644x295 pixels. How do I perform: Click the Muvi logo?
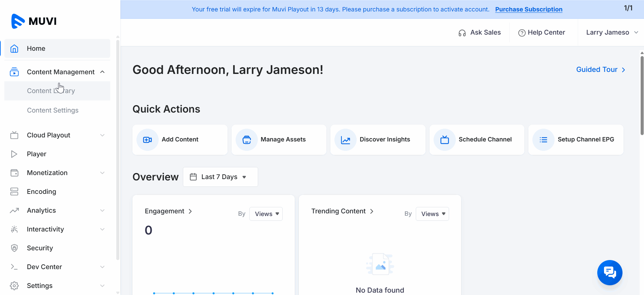coord(34,21)
